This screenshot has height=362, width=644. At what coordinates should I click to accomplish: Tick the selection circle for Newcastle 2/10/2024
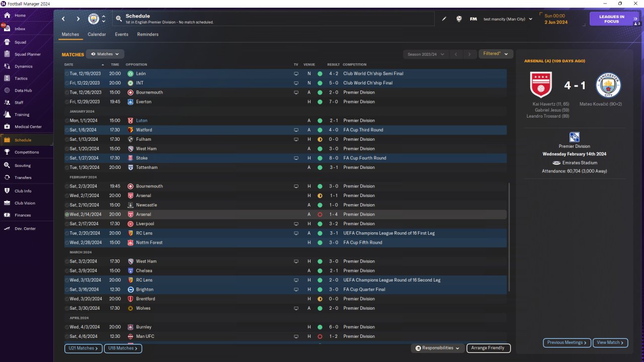click(67, 205)
